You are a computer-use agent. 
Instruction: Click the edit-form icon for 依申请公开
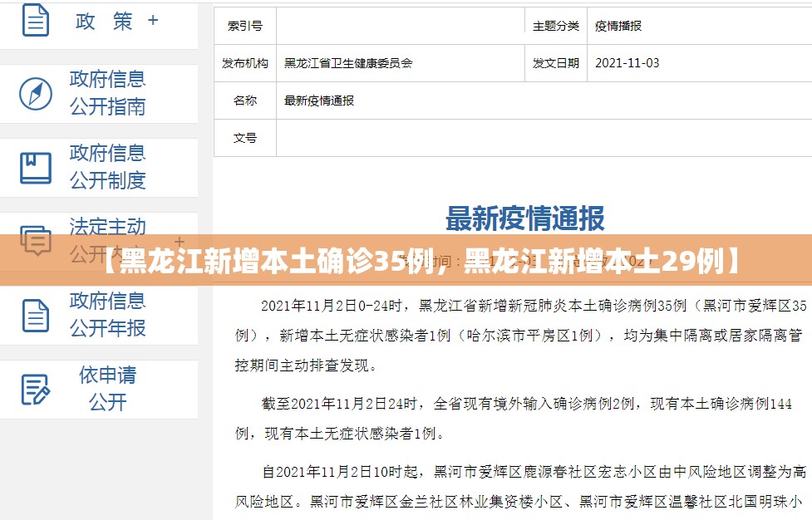pyautogui.click(x=36, y=389)
